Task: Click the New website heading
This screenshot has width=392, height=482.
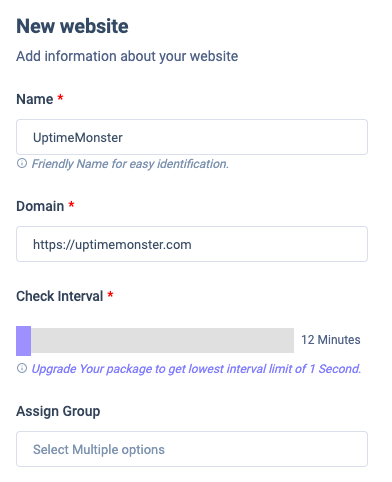Action: point(72,26)
